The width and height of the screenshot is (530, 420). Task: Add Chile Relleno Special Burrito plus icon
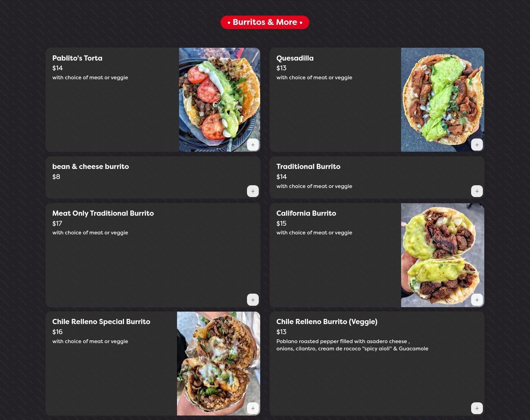point(253,408)
